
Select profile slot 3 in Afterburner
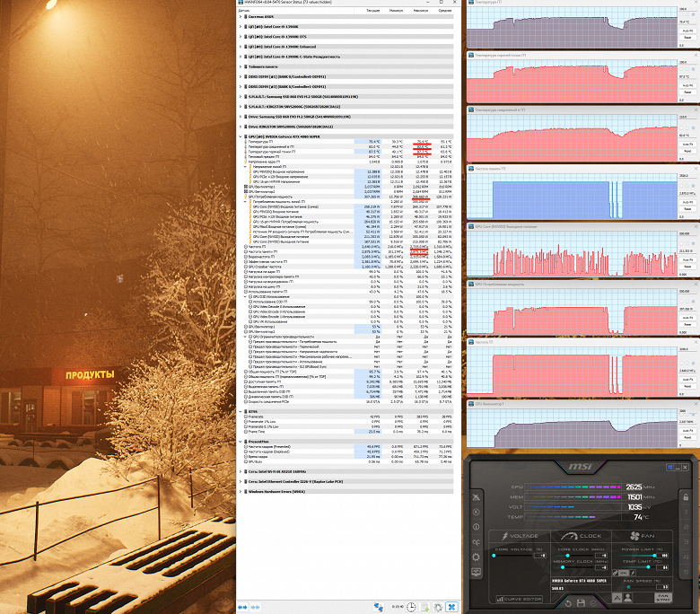coord(687,542)
